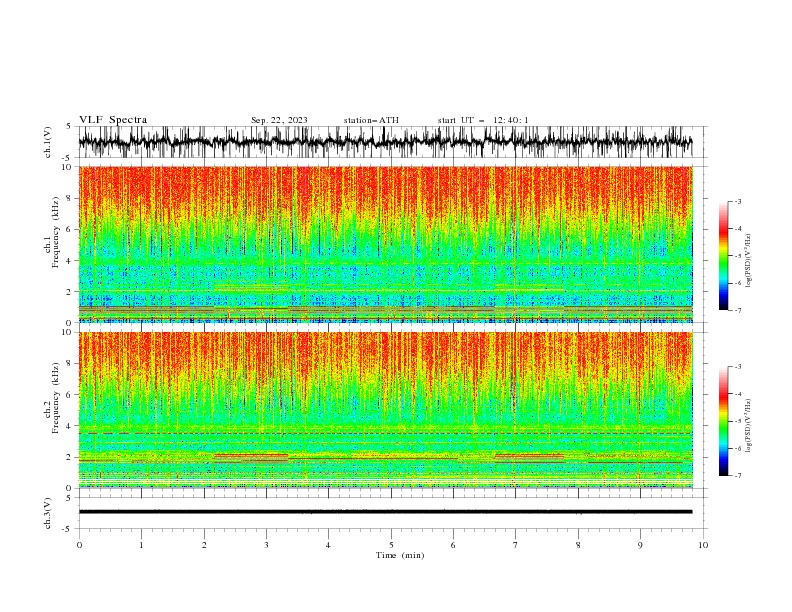Select the ch.2 "Frequency (kHz)" axis label
This screenshot has width=792, height=612.
click(56, 398)
